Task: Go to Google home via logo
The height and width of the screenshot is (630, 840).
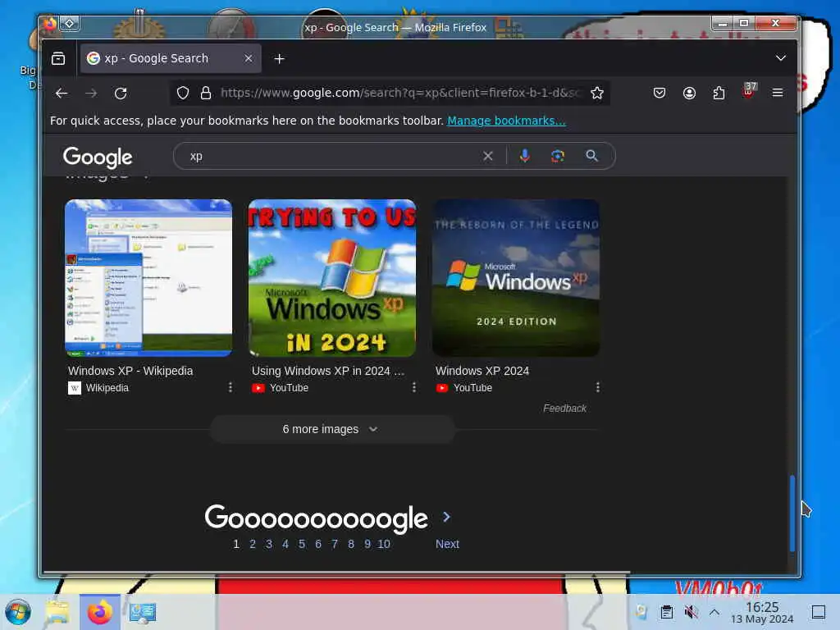Action: tap(98, 157)
